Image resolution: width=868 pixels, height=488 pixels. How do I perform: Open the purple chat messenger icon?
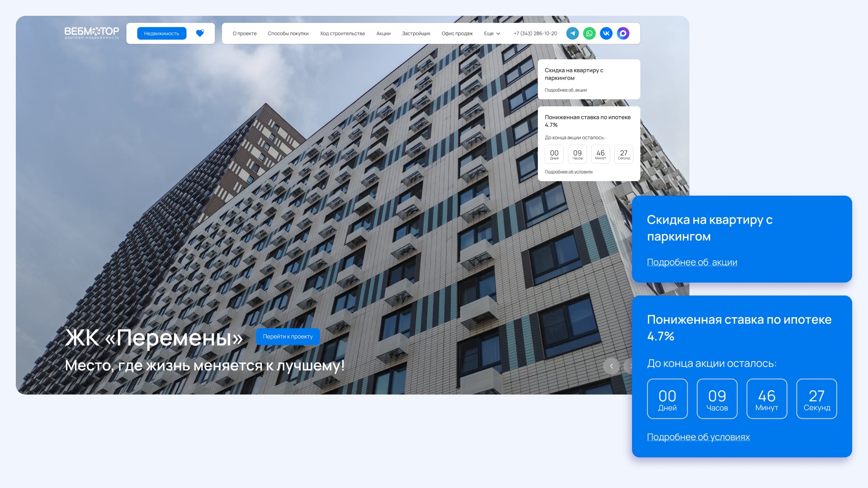pos(623,33)
